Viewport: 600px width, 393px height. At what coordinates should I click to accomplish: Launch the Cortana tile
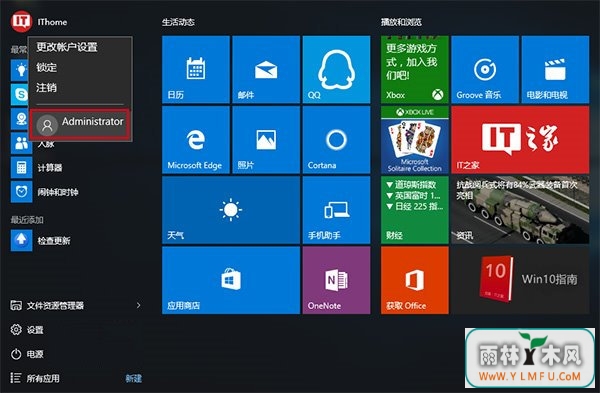(336, 140)
